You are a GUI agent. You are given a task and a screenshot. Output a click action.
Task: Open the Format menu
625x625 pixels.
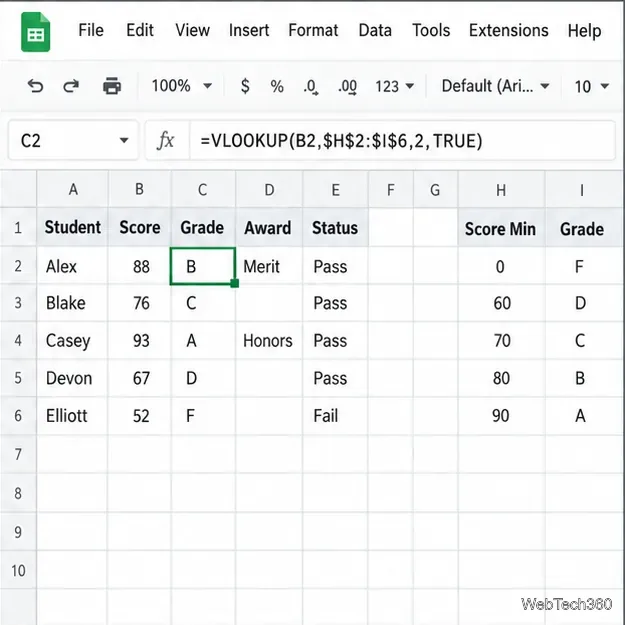313,30
